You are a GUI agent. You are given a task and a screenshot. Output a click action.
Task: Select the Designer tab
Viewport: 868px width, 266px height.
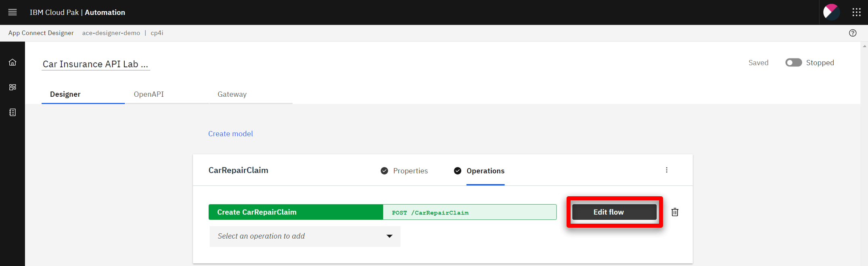pyautogui.click(x=65, y=94)
